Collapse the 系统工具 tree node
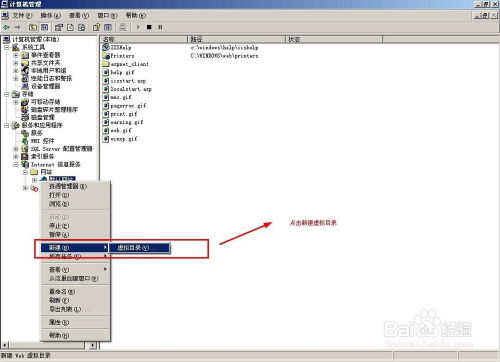500x362 pixels. (6, 47)
